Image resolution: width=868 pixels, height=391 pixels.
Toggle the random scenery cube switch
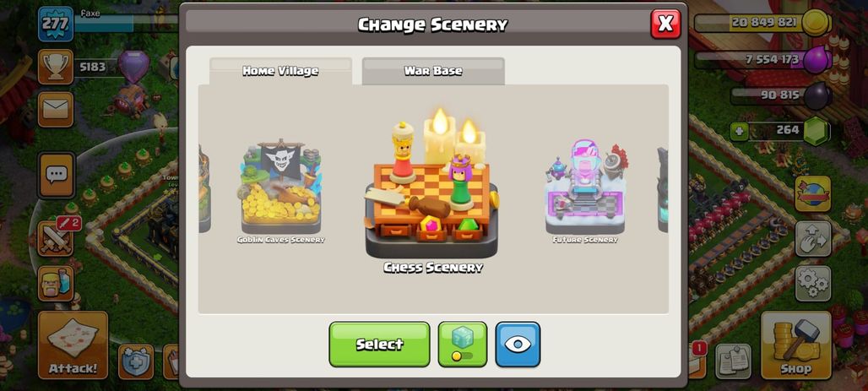click(x=462, y=344)
